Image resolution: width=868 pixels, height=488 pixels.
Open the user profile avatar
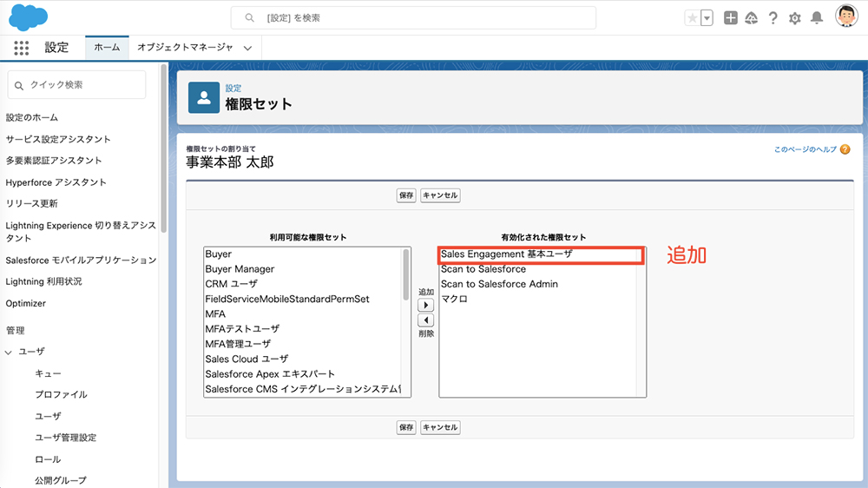[846, 16]
